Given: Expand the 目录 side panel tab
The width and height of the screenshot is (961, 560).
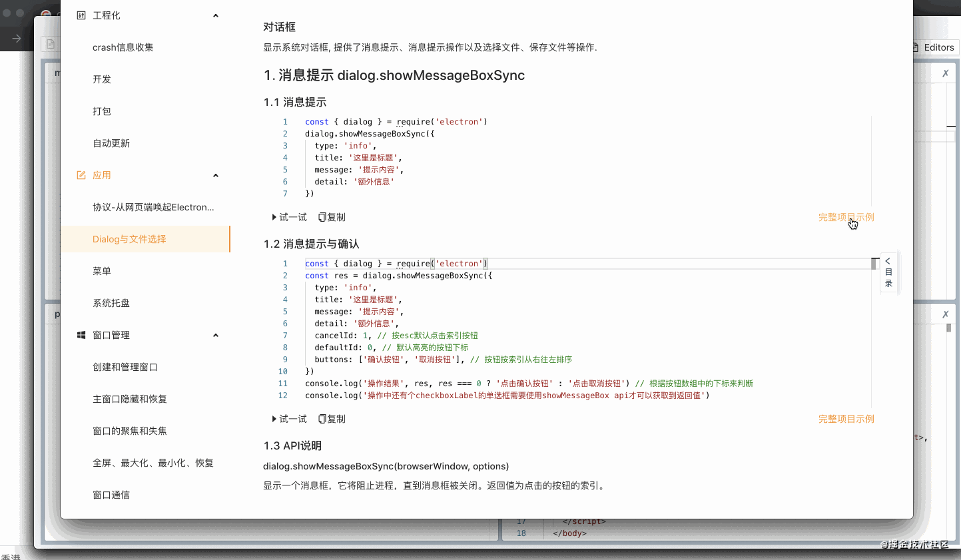Looking at the screenshot, I should click(888, 272).
